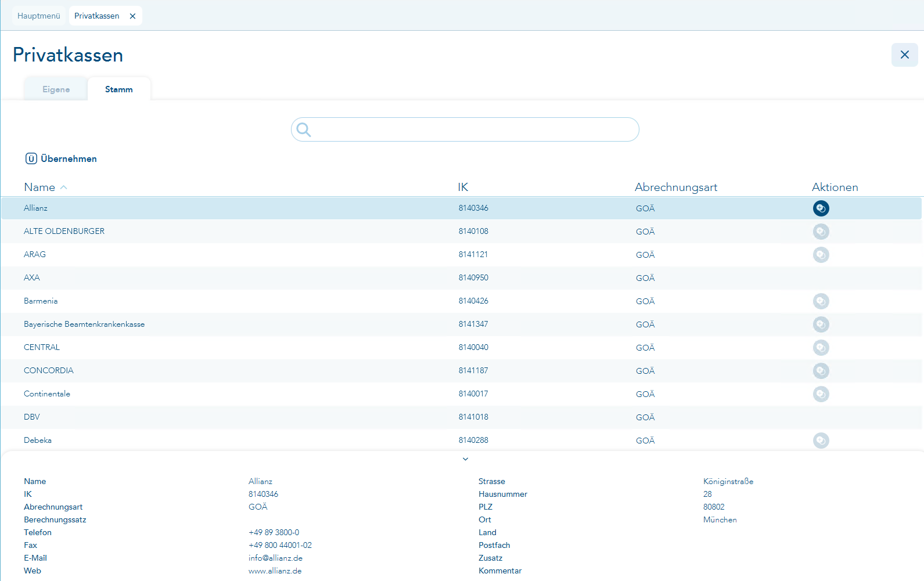Screen dimensions: 924x581
Task: Click IK number 8140426
Action: click(x=473, y=301)
